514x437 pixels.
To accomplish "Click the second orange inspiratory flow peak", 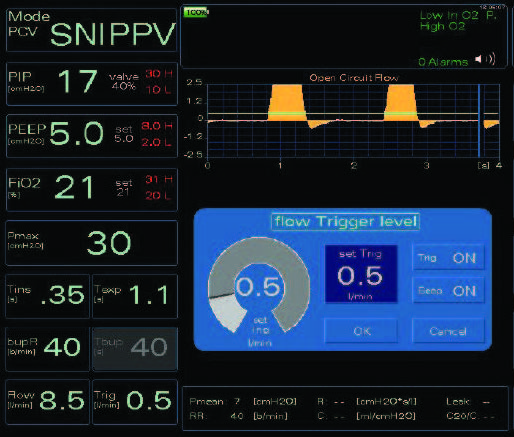I will (x=401, y=102).
